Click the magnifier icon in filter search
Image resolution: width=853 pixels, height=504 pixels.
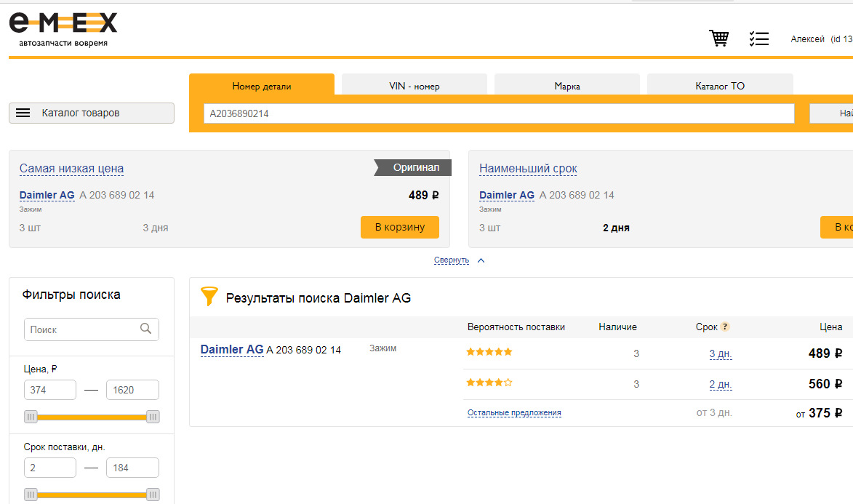[x=145, y=329]
